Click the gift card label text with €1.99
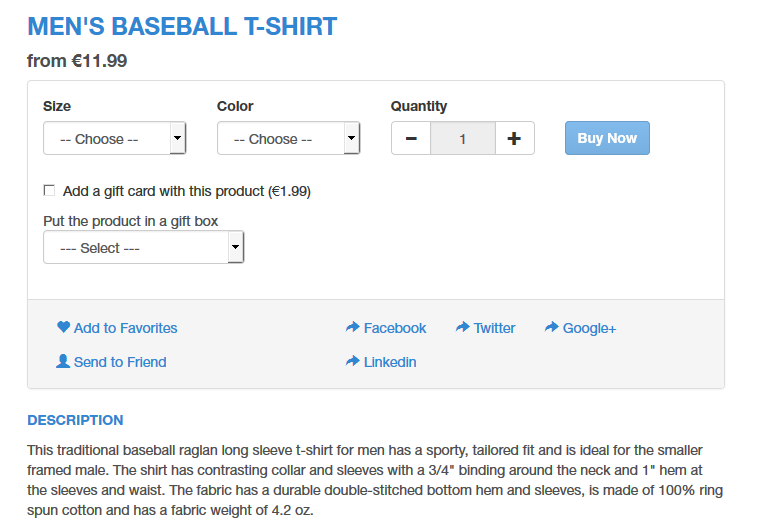The width and height of the screenshot is (763, 529). point(187,191)
